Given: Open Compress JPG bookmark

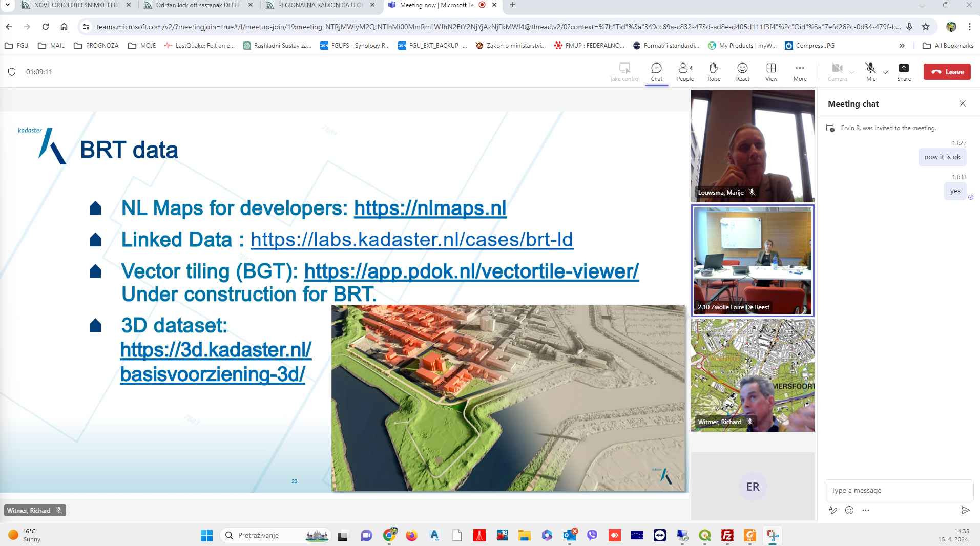Looking at the screenshot, I should [809, 46].
